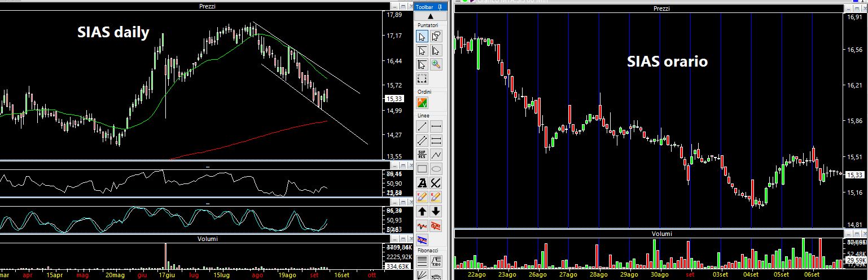
Task: Select the standard arrow pointer tool
Action: pyautogui.click(x=422, y=36)
